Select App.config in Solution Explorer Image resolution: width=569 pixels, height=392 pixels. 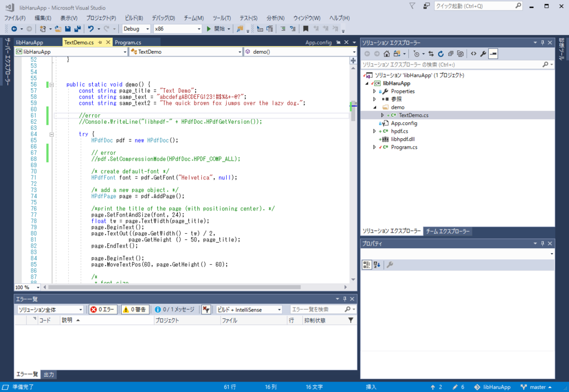point(404,123)
